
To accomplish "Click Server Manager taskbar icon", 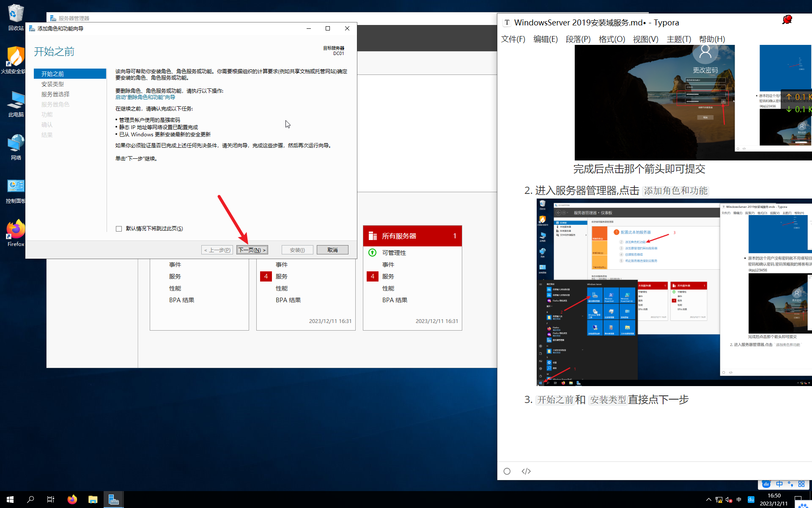I will [113, 500].
